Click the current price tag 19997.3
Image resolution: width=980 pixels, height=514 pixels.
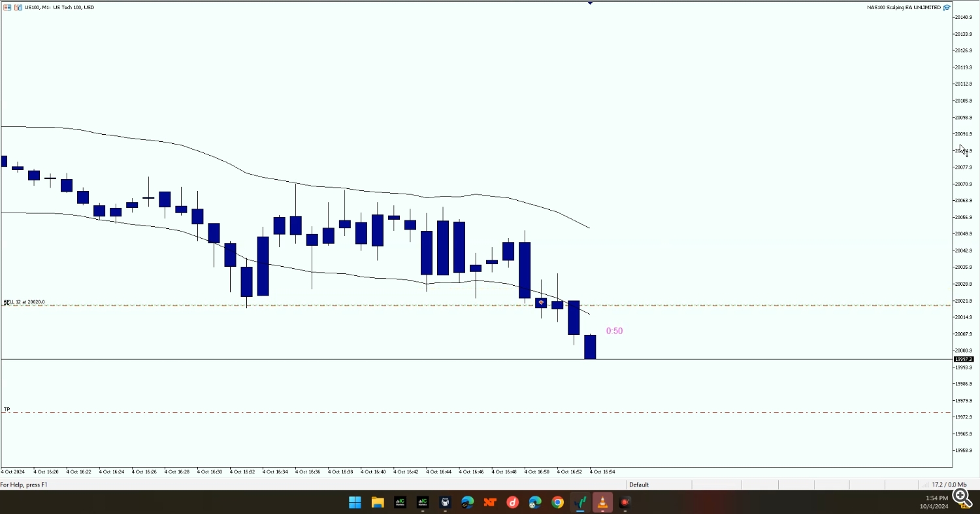pyautogui.click(x=964, y=359)
